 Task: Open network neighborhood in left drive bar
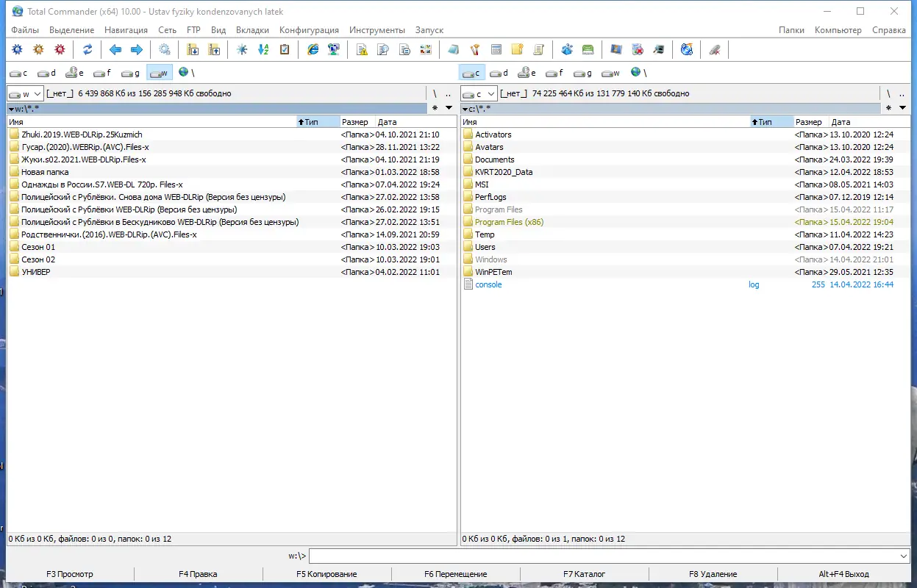pyautogui.click(x=186, y=72)
